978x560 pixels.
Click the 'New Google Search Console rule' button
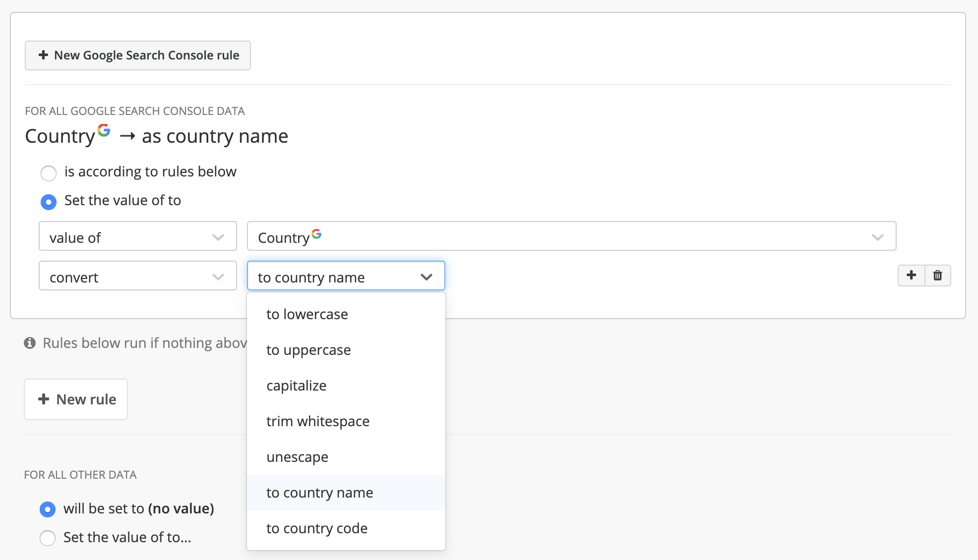pos(138,56)
